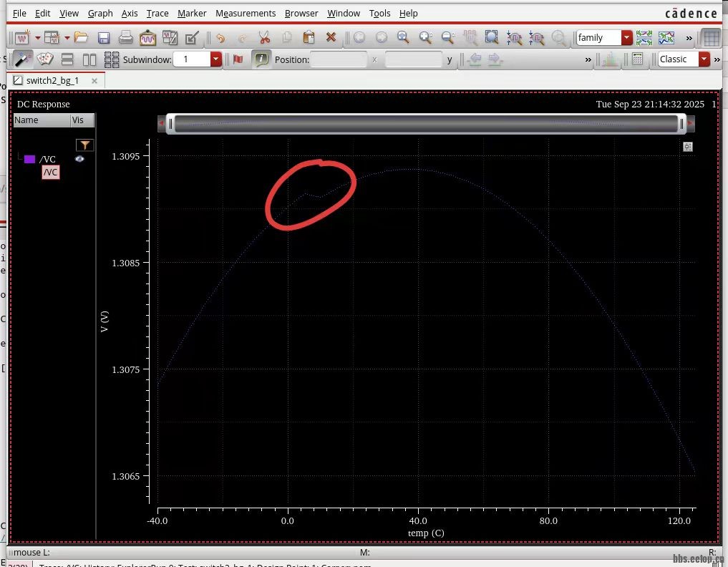Undo last action
The width and height of the screenshot is (728, 567).
point(220,38)
